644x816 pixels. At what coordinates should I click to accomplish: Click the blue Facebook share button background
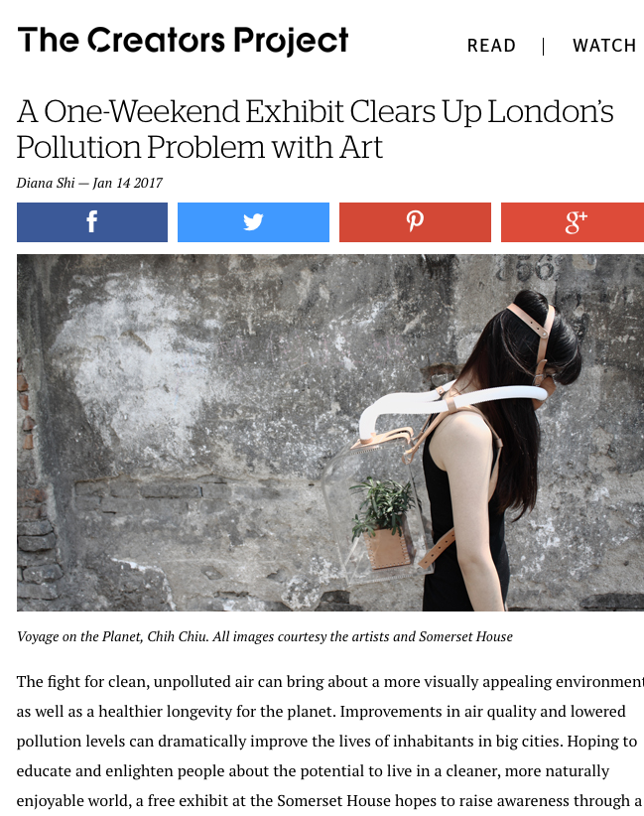click(x=92, y=222)
